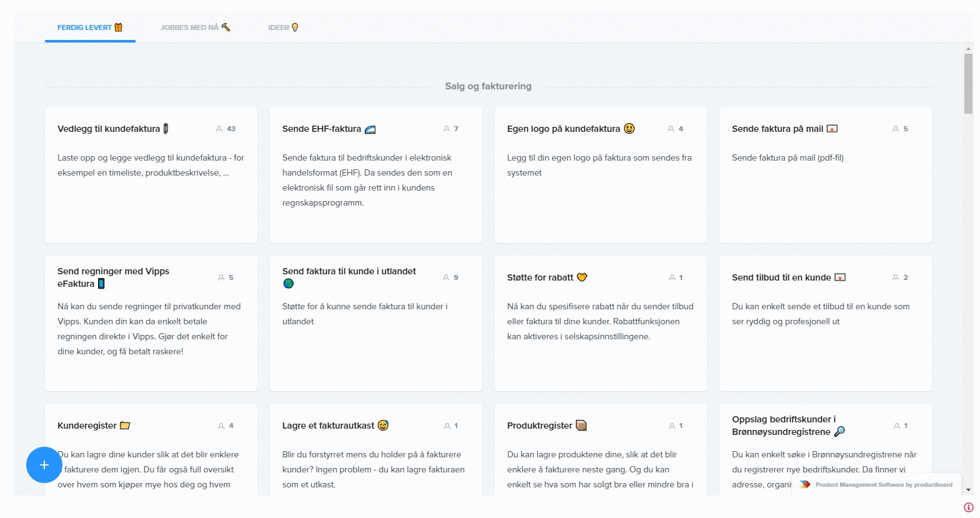Click vote icon on Oppslag bedriftskunder card
The height and width of the screenshot is (518, 980).
click(897, 426)
